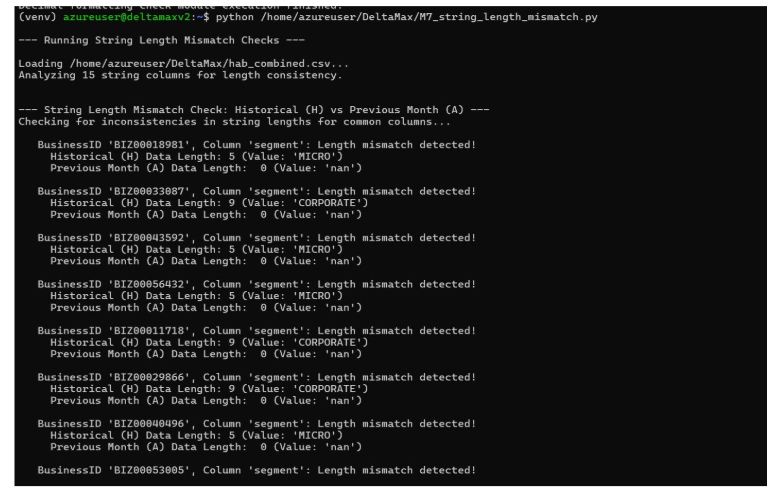Select the green azureuser@deltamaxv2 prompt text

click(126, 17)
